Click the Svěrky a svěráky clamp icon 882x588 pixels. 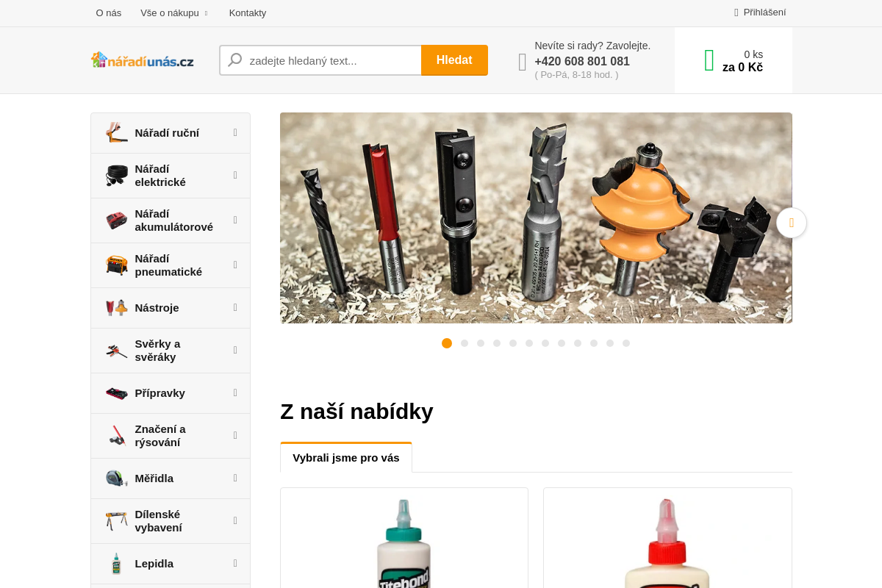coord(116,351)
